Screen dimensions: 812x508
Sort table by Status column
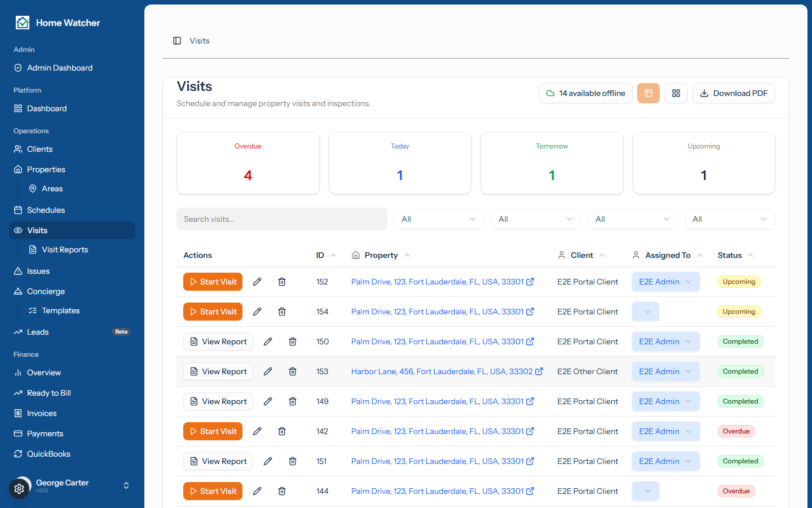[x=735, y=255]
